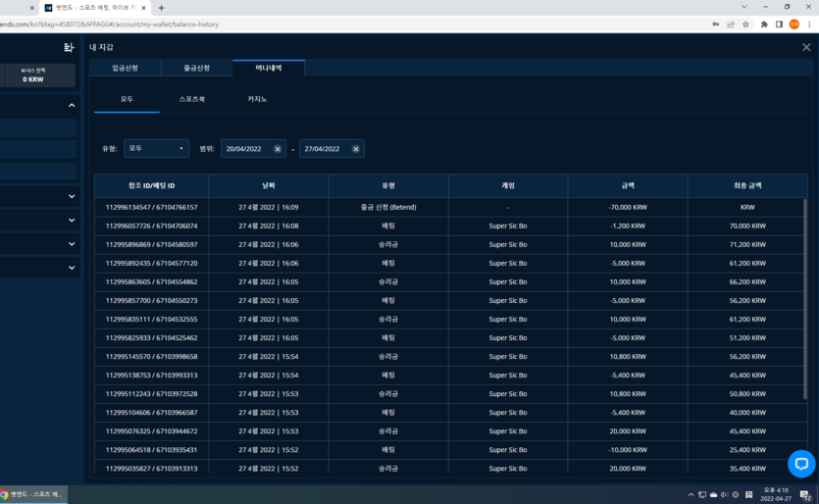Click the -70,000 KRW amount
819x504 pixels.
point(628,207)
